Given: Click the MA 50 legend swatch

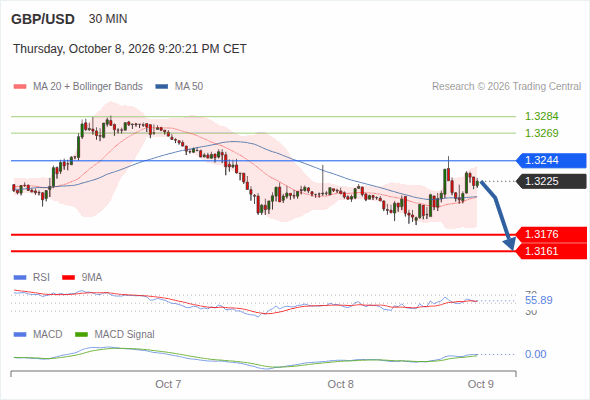Looking at the screenshot, I should pyautogui.click(x=162, y=87).
